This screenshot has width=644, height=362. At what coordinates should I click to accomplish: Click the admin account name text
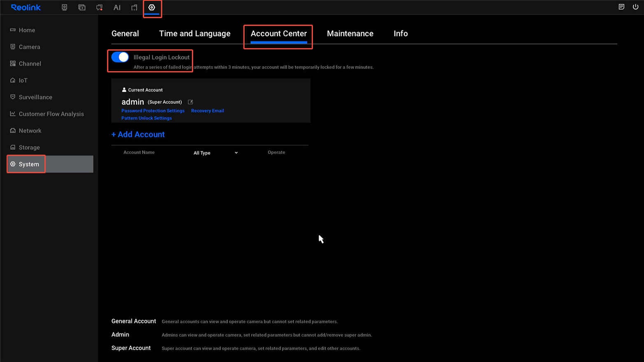pyautogui.click(x=133, y=102)
